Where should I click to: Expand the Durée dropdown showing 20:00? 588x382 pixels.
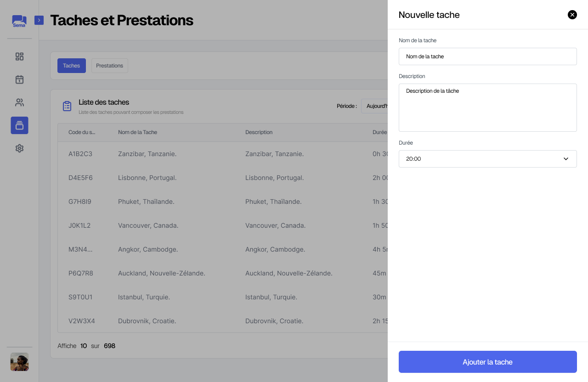click(x=487, y=159)
